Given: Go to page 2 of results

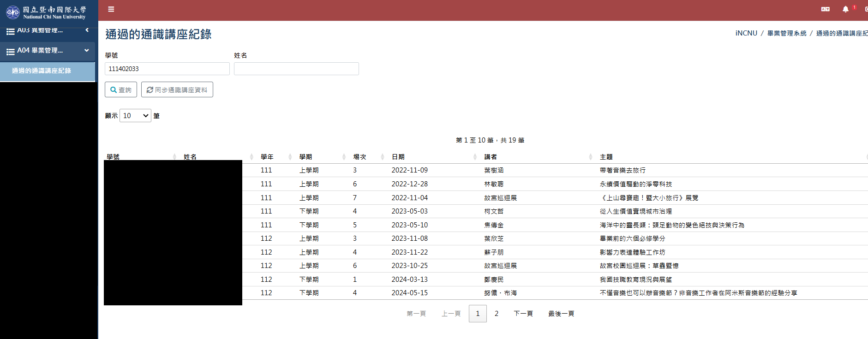Looking at the screenshot, I should point(497,314).
